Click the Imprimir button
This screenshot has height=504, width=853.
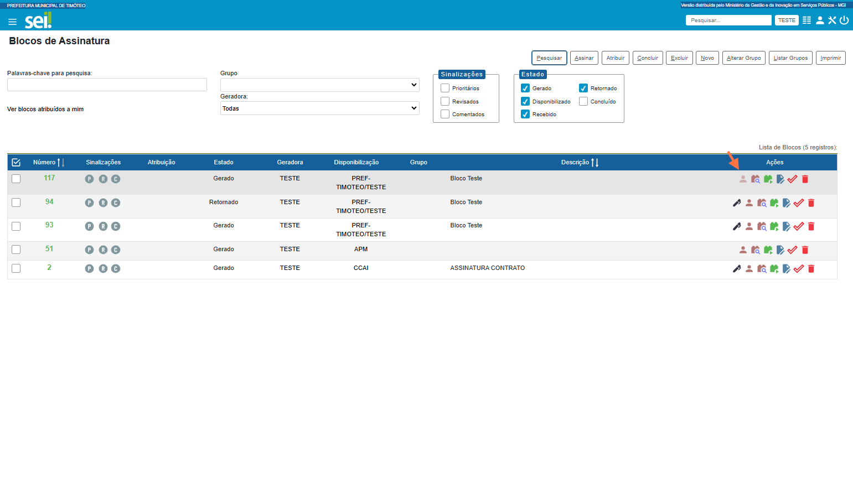point(831,58)
